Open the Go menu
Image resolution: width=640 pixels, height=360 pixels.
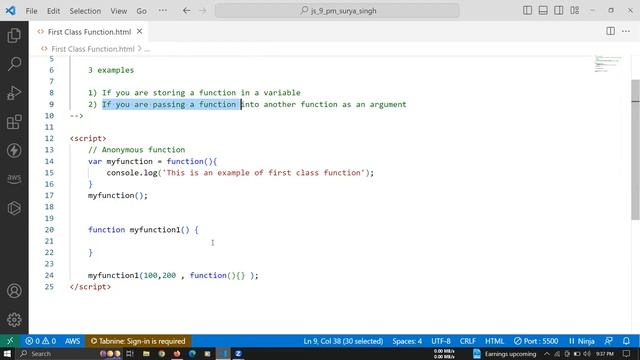[141, 11]
